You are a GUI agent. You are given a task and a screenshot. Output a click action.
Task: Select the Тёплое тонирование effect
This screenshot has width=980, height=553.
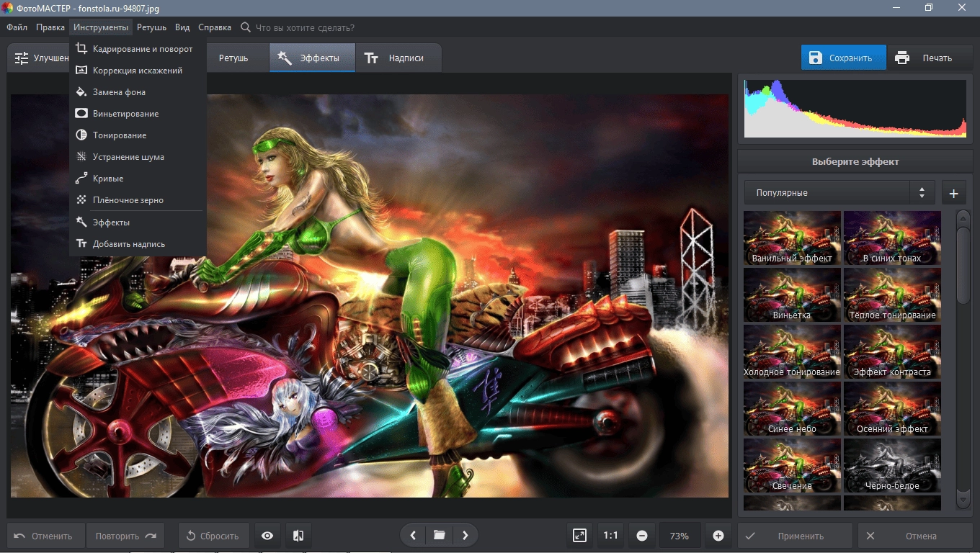[x=892, y=295]
